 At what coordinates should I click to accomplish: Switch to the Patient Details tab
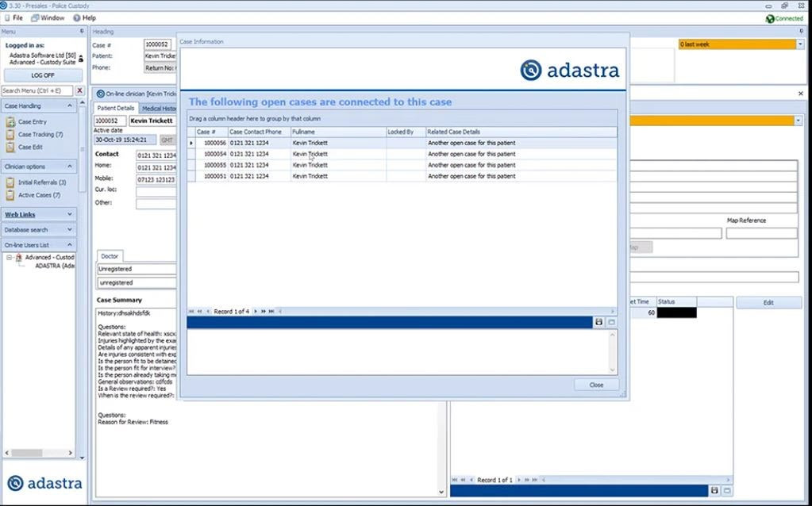click(x=115, y=108)
